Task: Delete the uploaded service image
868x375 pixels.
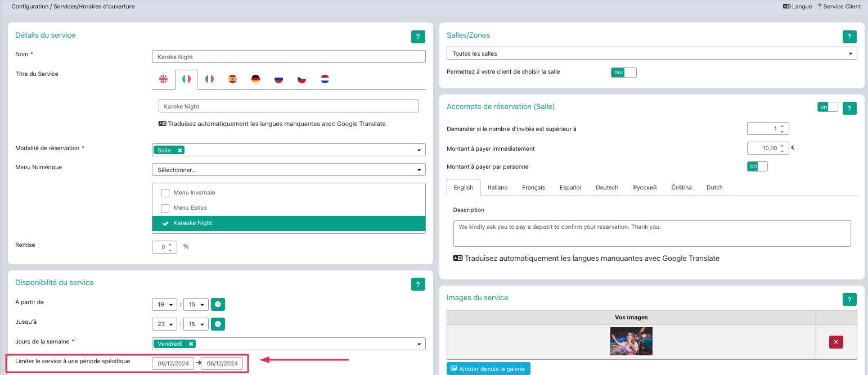Action: (x=836, y=342)
